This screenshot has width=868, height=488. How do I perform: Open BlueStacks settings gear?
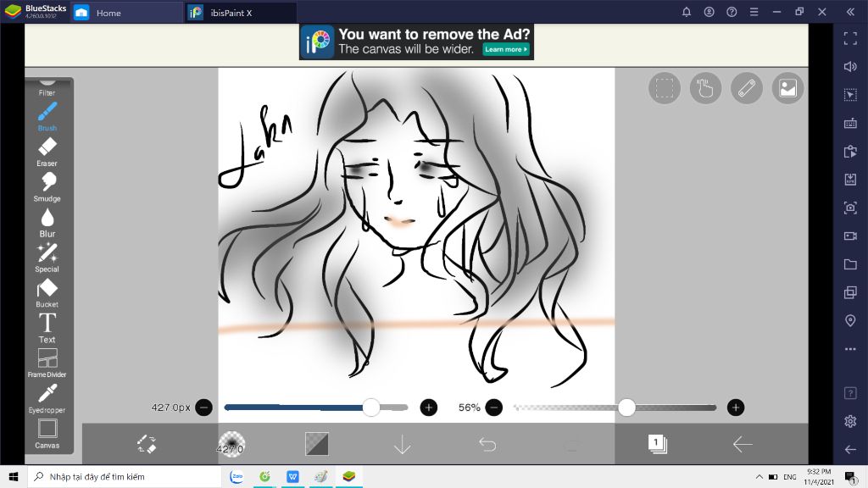(x=850, y=421)
